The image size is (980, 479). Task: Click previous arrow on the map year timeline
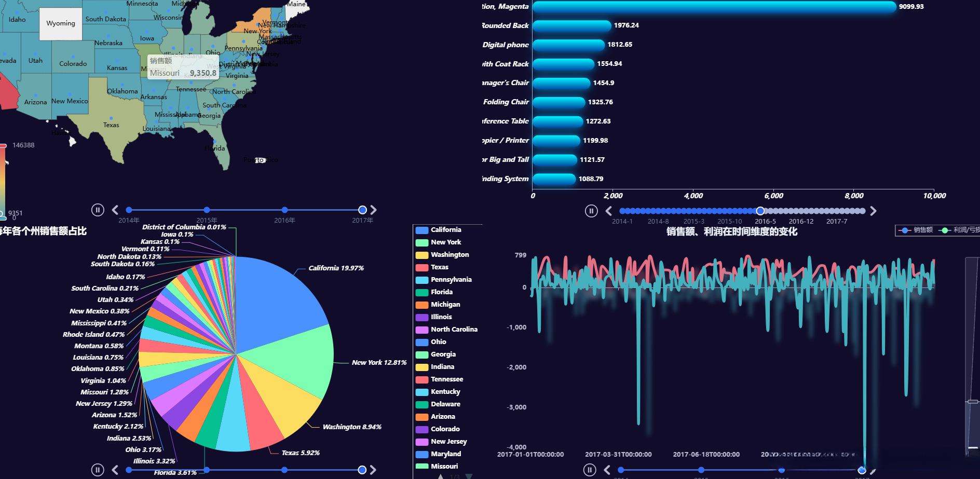115,210
